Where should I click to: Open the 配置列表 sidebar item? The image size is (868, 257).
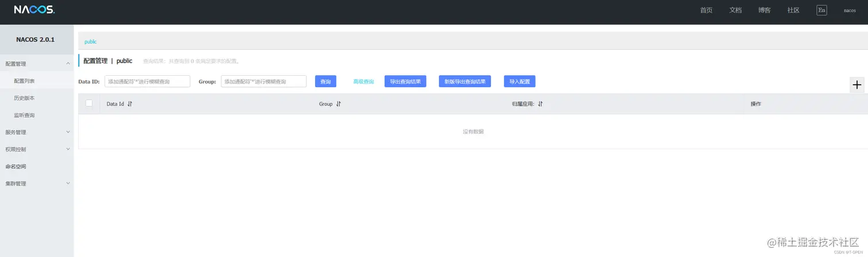37,81
